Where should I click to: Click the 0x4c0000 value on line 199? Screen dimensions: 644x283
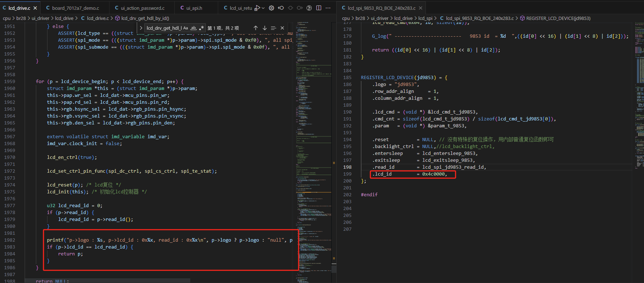pos(433,174)
